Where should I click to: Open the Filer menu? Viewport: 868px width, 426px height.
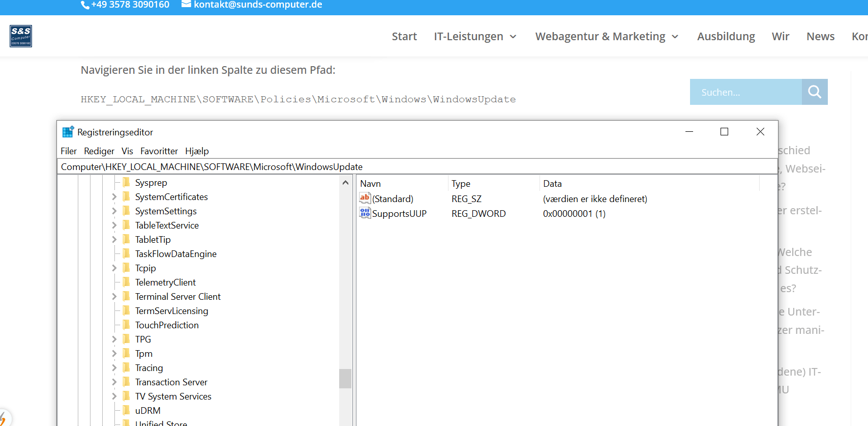click(69, 151)
